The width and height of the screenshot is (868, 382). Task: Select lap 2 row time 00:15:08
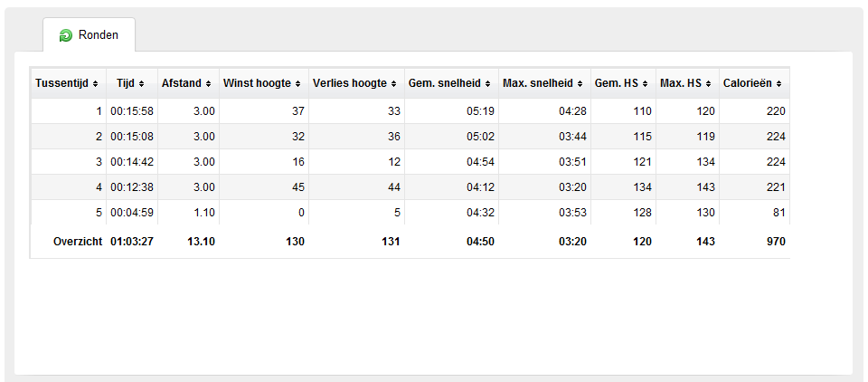[132, 137]
